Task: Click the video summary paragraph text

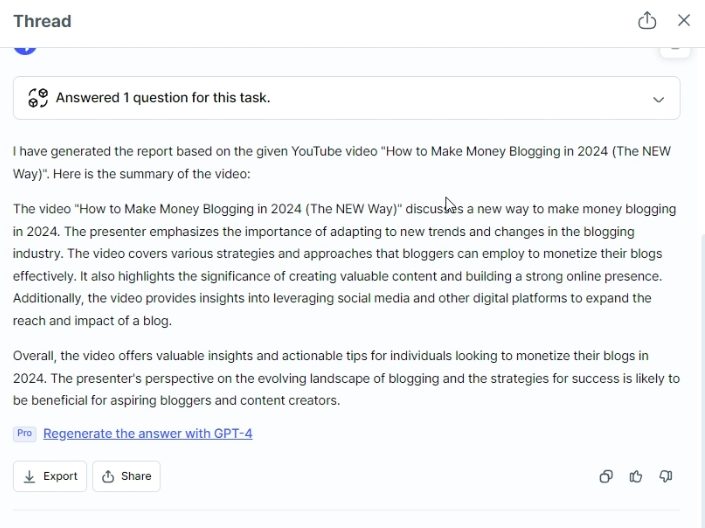Action: click(344, 265)
